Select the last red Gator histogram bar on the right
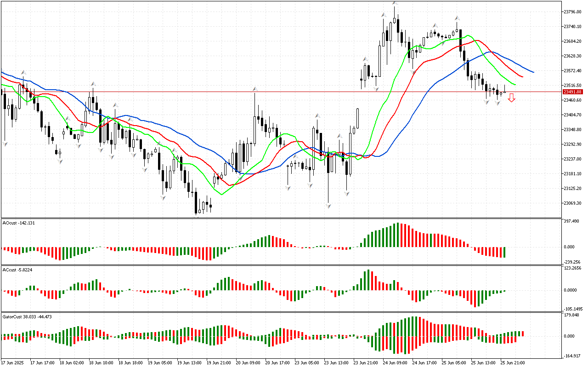 coord(522,333)
